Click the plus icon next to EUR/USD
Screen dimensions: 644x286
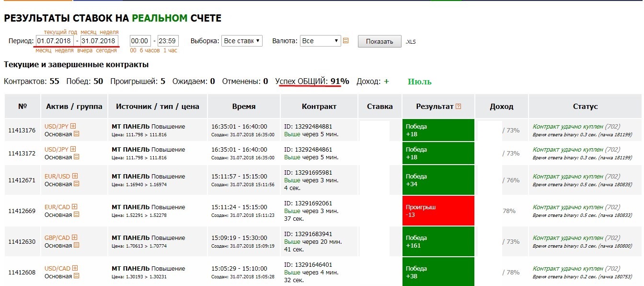point(75,176)
